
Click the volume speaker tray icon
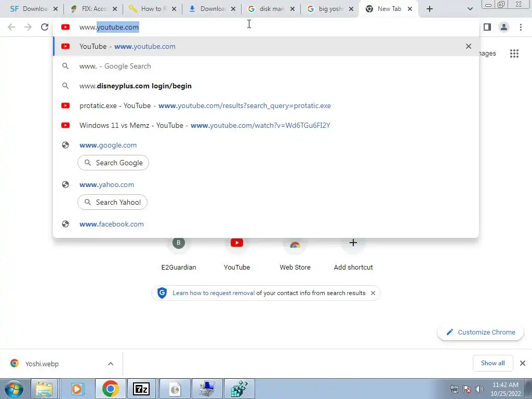480,389
